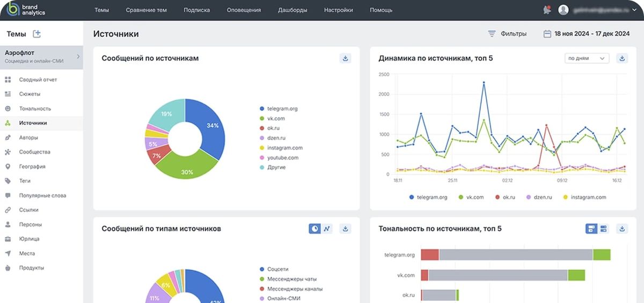Viewport: 644px width, 303px height.
Task: Click Соцсети in source types legend
Action: coord(273,269)
